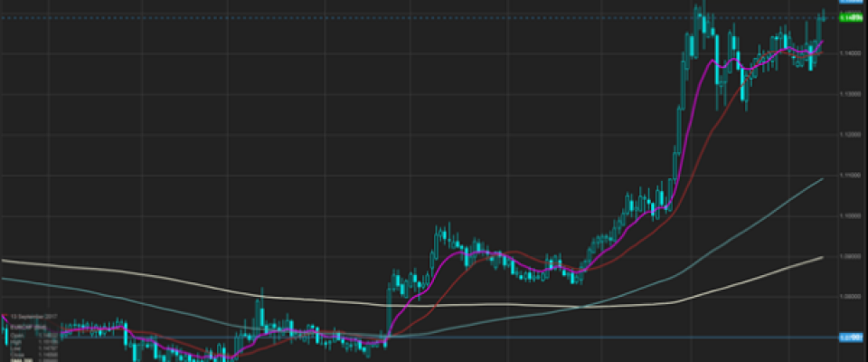This screenshot has width=868, height=362.
Task: Click the 1.14000 price axis label
Action: (850, 53)
